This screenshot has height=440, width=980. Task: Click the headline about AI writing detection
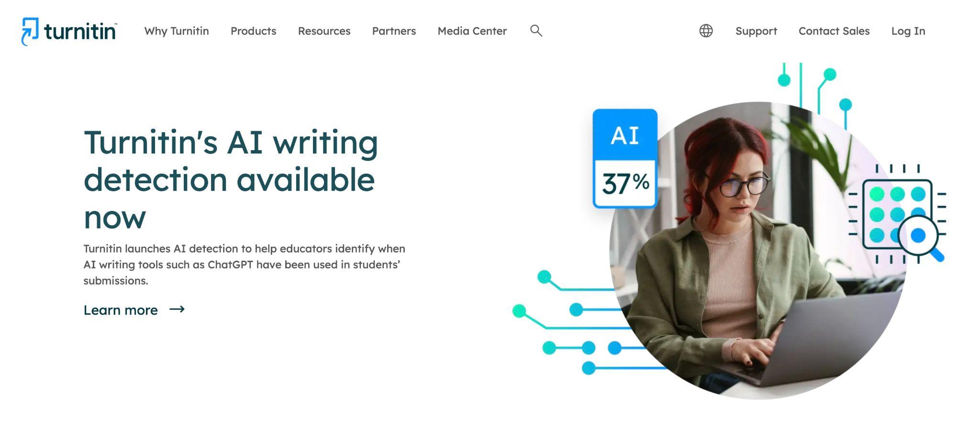click(x=230, y=179)
